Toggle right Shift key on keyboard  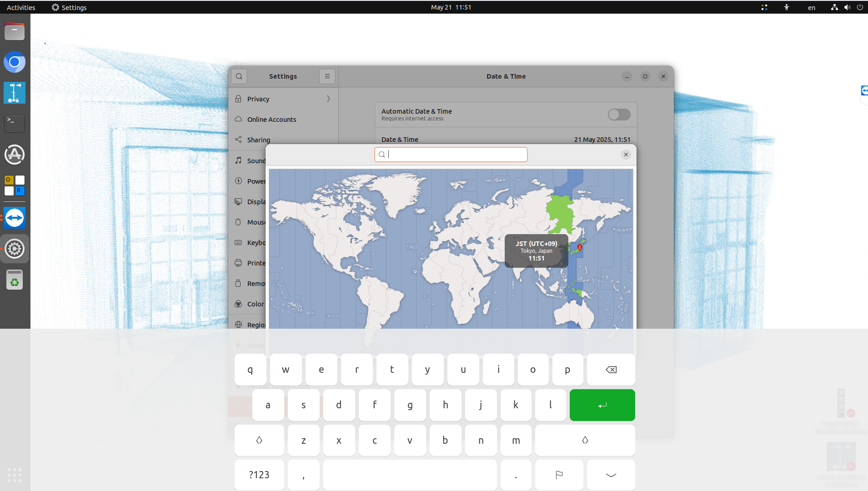(585, 440)
